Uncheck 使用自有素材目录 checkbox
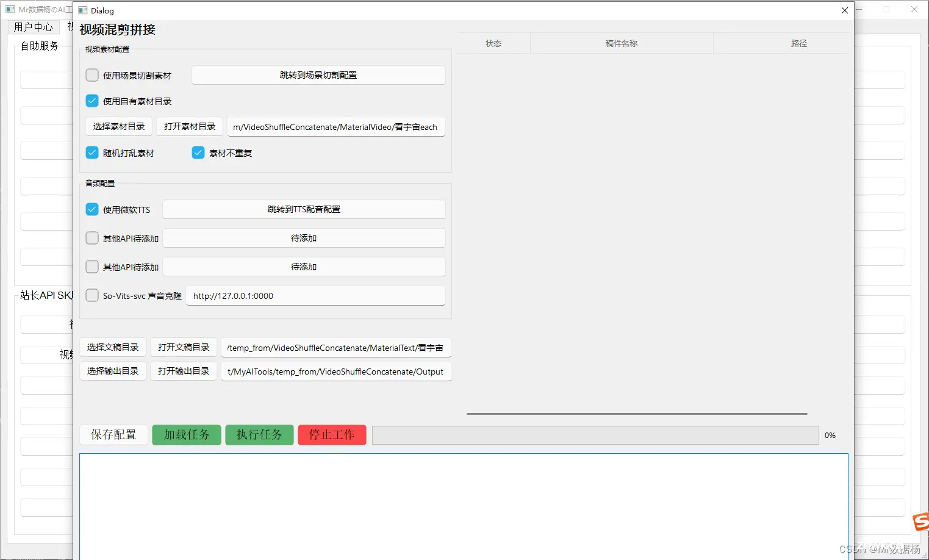 (x=92, y=101)
